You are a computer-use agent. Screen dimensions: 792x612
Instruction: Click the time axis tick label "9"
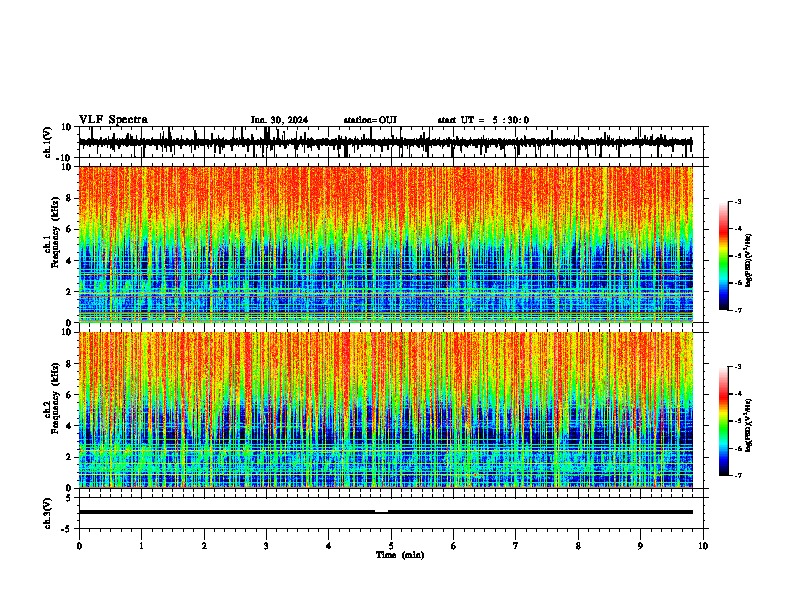(640, 546)
